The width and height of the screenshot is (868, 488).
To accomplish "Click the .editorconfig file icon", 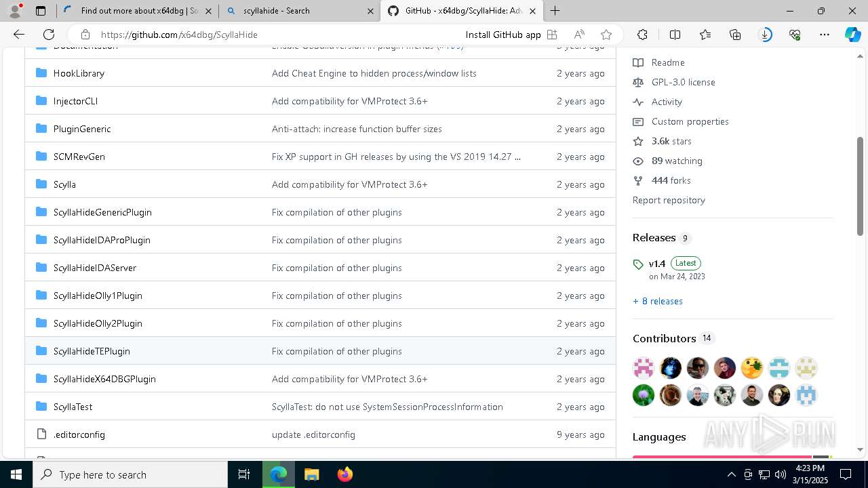I will (41, 434).
